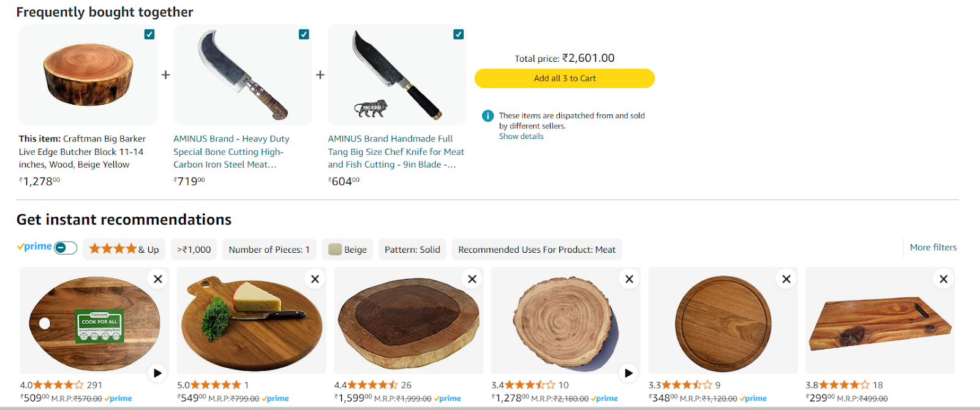Image resolution: width=980 pixels, height=410 pixels.
Task: Open More filters options
Action: pyautogui.click(x=933, y=247)
